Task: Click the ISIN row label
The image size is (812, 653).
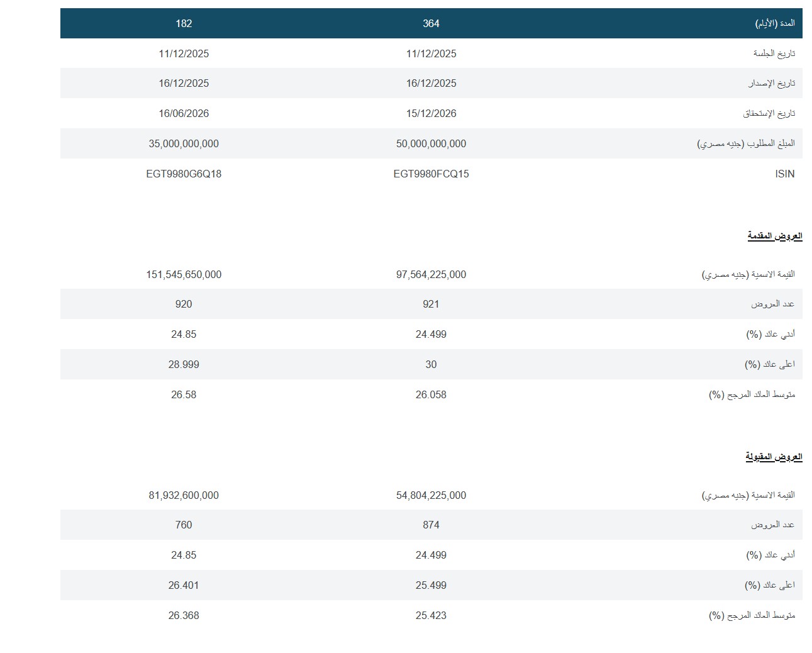Action: coord(784,174)
